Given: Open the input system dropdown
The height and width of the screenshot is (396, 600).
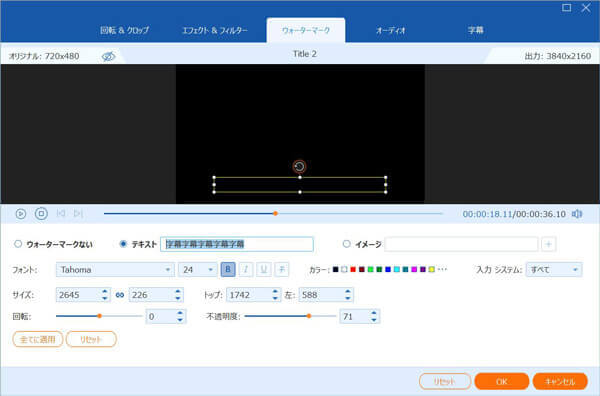Looking at the screenshot, I should 554,270.
